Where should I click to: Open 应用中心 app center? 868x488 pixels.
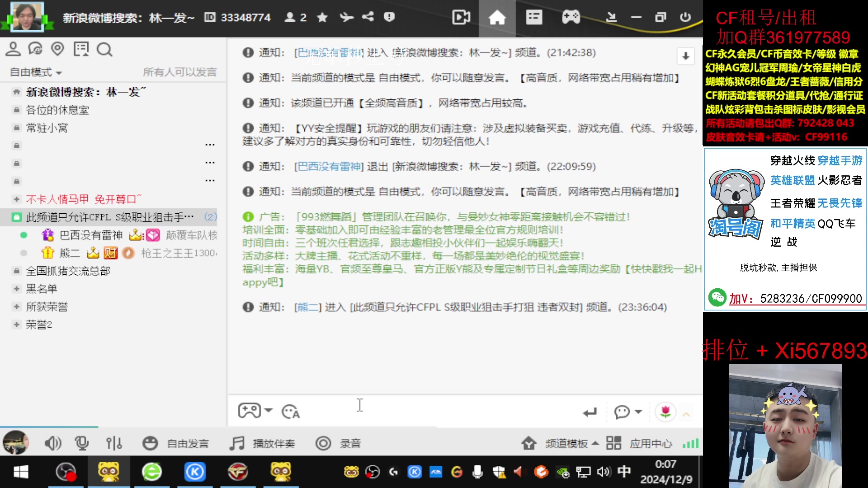click(x=639, y=444)
